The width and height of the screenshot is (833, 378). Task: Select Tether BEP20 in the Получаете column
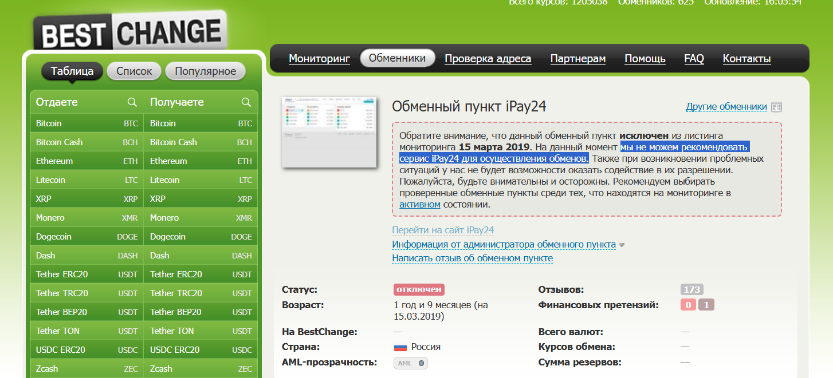[201, 312]
